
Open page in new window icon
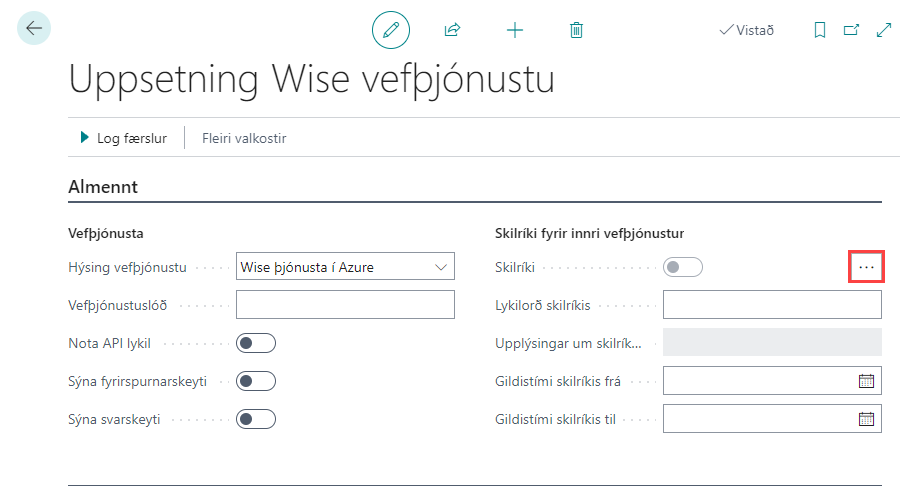pos(851,30)
